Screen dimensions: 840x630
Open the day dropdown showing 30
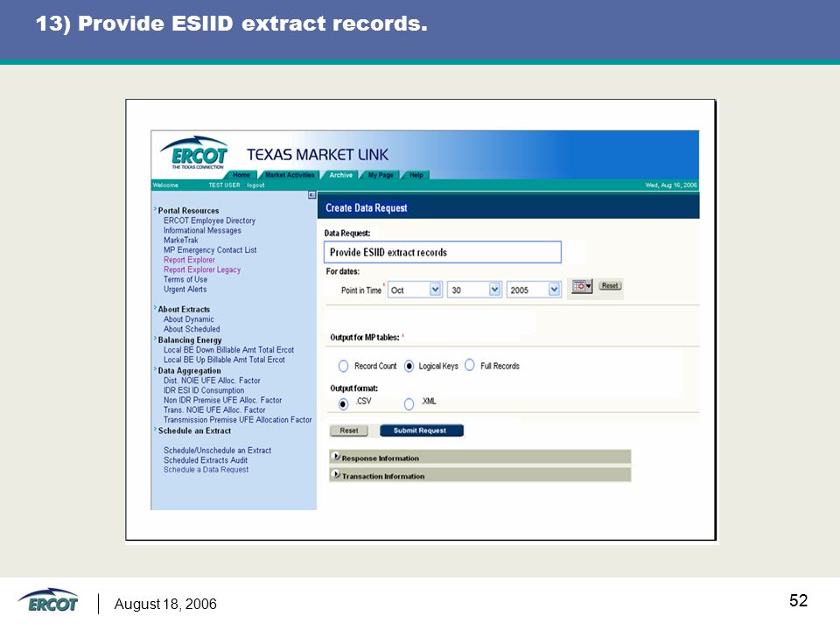coord(474,290)
